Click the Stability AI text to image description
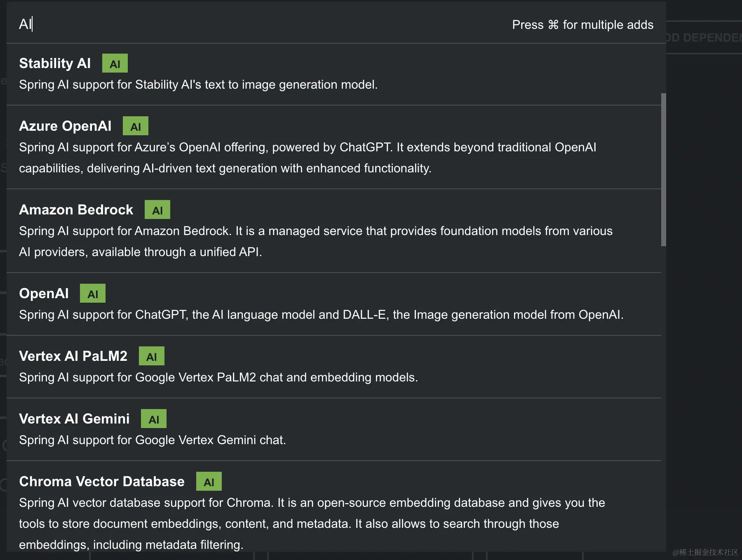742x560 pixels. click(198, 85)
